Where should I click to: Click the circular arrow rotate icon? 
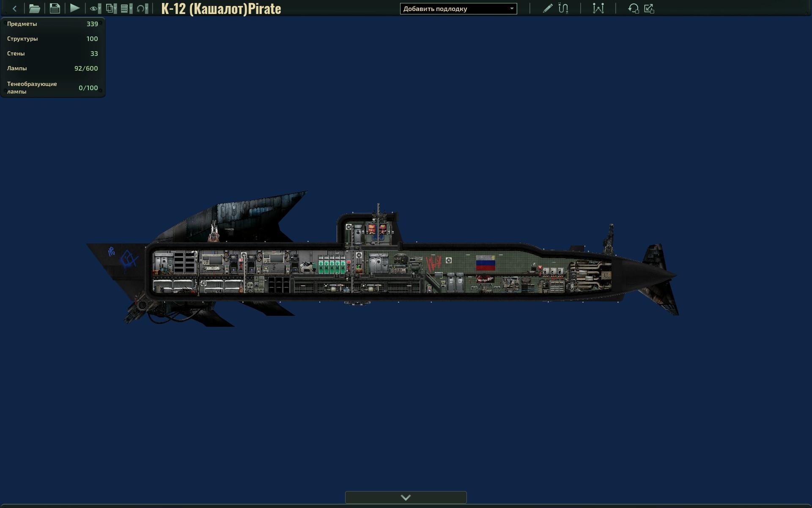point(633,8)
